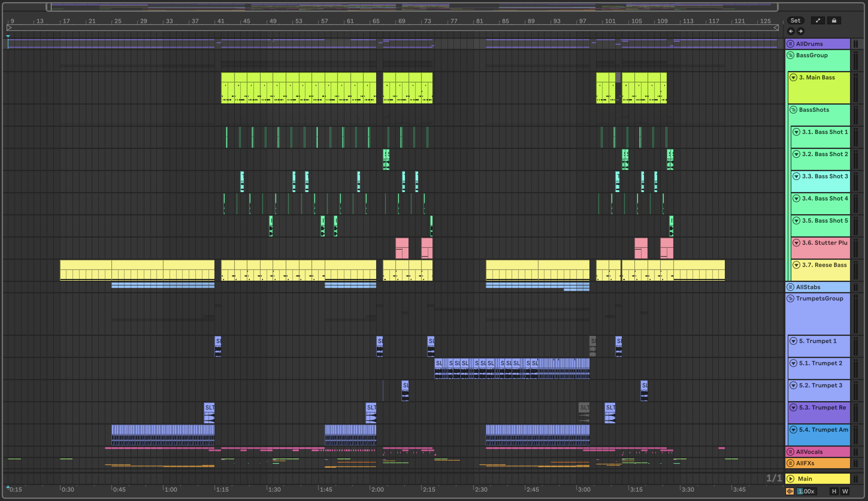Screen dimensions: 868x501
Task: Toggle the orange waveform zoom icon
Action: click(790, 491)
